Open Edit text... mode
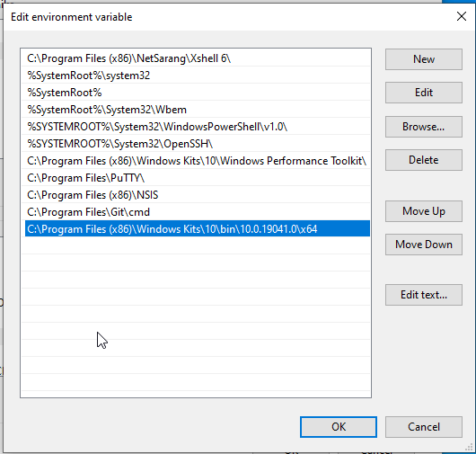The width and height of the screenshot is (476, 454). [x=424, y=295]
